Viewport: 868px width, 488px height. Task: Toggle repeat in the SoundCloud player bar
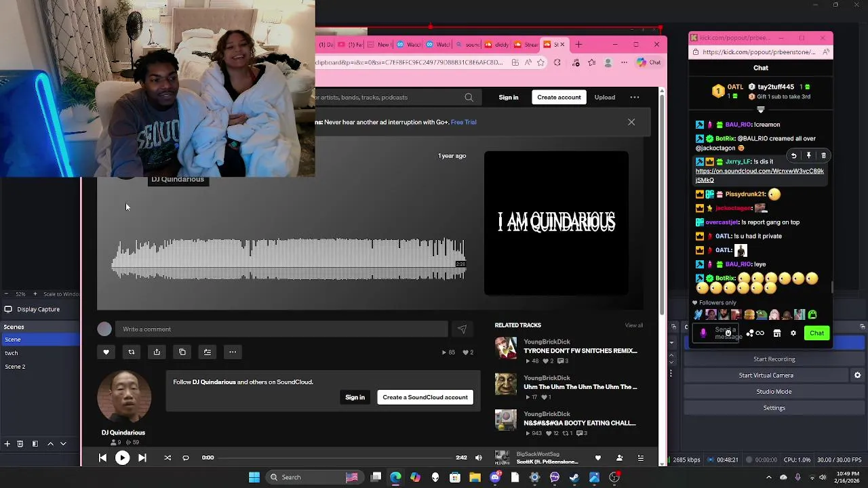(186, 457)
